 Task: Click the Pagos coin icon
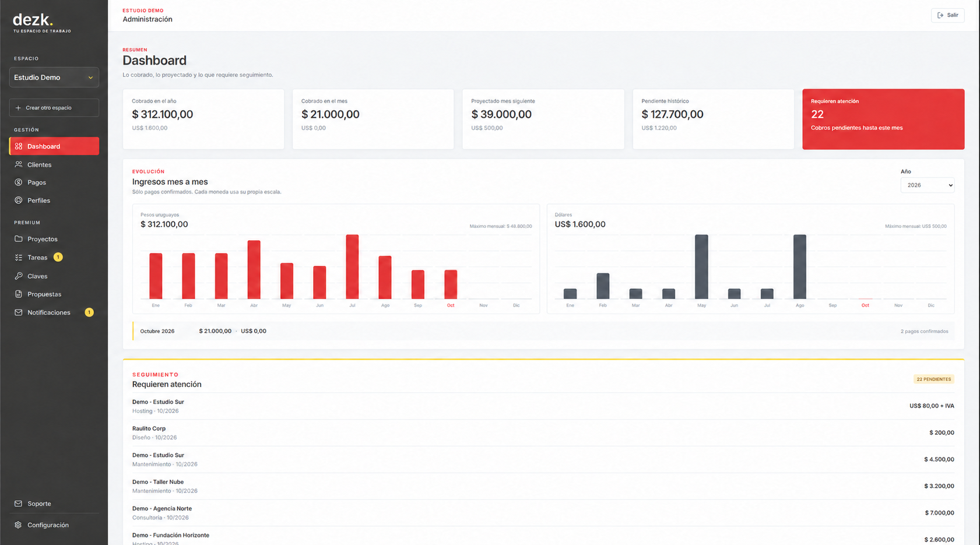tap(19, 182)
